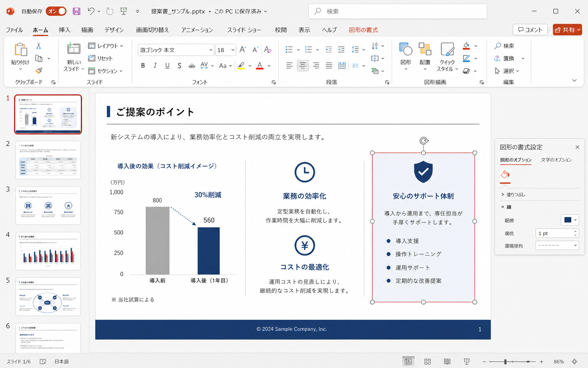Clear all formatting icon

coord(268,50)
